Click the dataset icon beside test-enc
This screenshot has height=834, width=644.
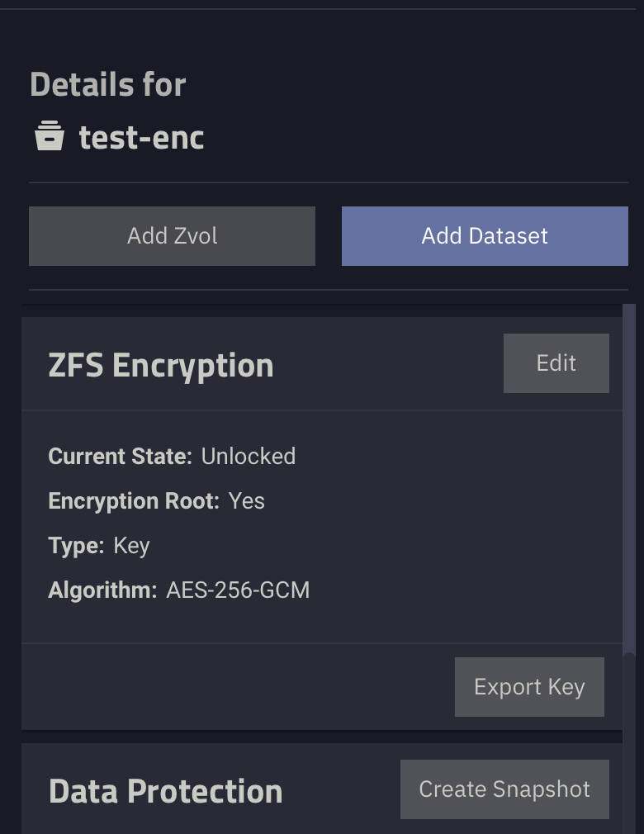tap(50, 135)
